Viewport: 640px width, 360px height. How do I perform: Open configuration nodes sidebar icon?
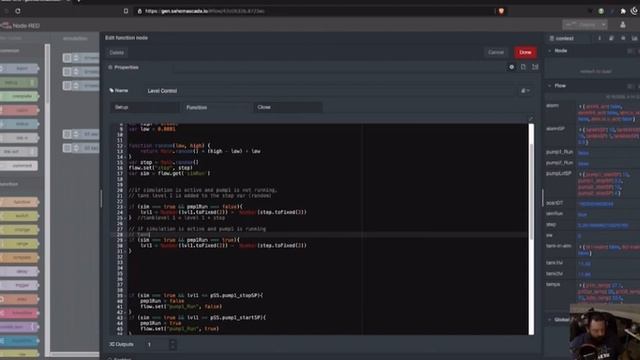tap(623, 38)
